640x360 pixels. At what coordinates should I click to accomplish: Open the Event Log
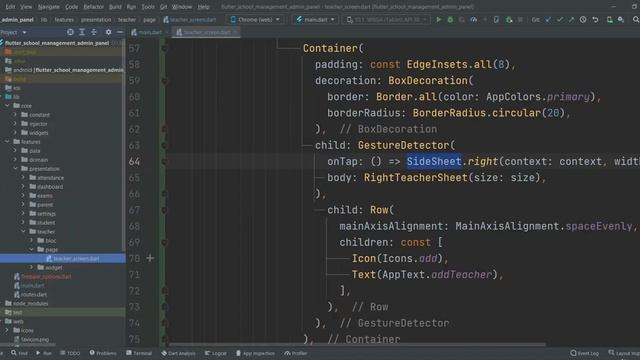(x=584, y=353)
